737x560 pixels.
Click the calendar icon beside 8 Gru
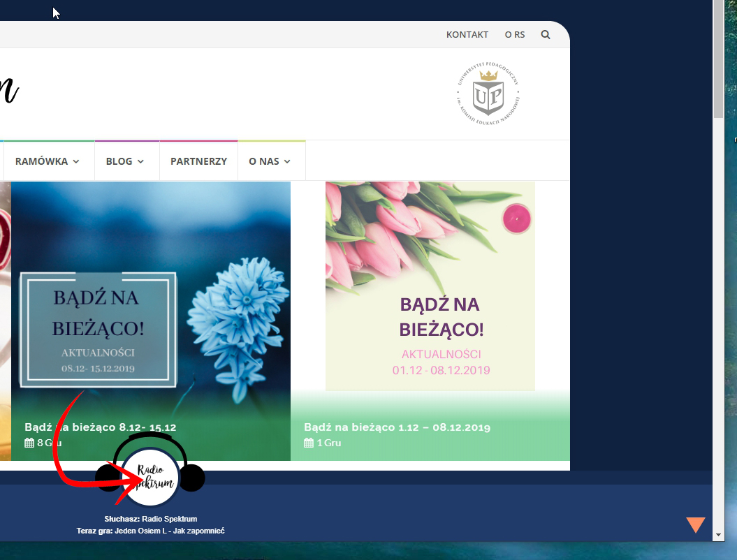tap(29, 443)
